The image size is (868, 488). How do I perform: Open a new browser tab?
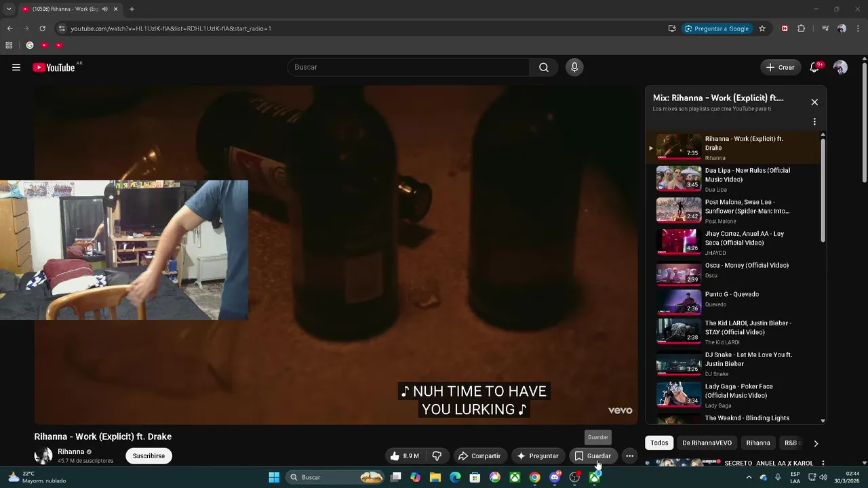pos(132,9)
